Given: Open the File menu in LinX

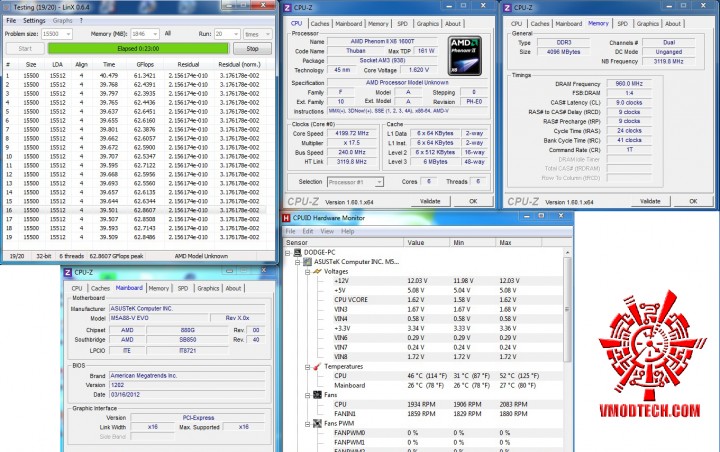Looking at the screenshot, I should (11, 21).
